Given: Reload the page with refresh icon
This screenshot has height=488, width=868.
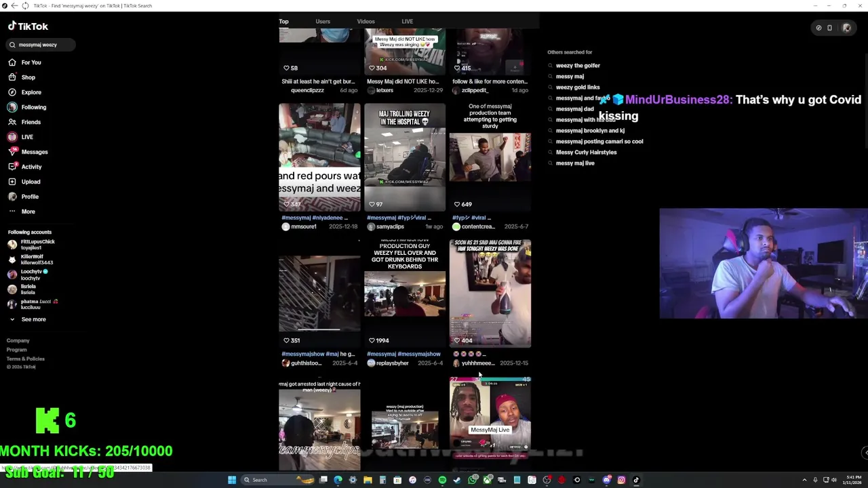Looking at the screenshot, I should pyautogui.click(x=25, y=5).
